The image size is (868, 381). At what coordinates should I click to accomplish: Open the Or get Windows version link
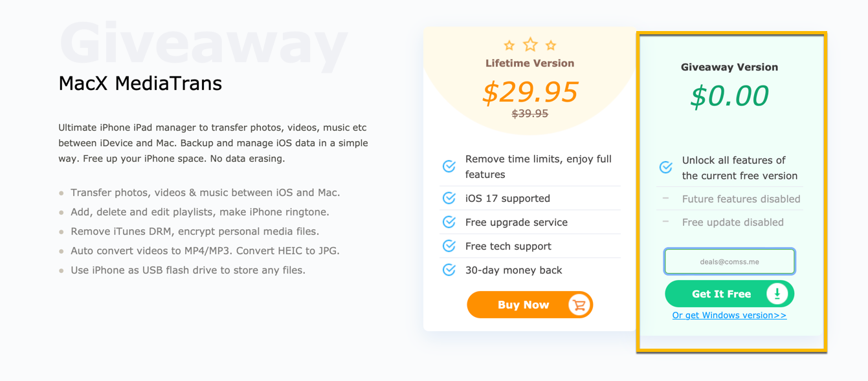[x=729, y=316]
